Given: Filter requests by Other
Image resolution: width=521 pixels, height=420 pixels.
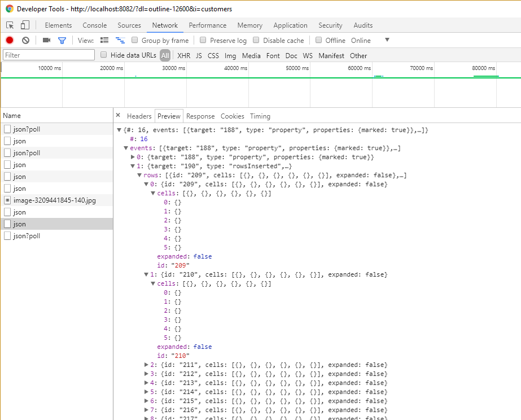Looking at the screenshot, I should click(358, 55).
